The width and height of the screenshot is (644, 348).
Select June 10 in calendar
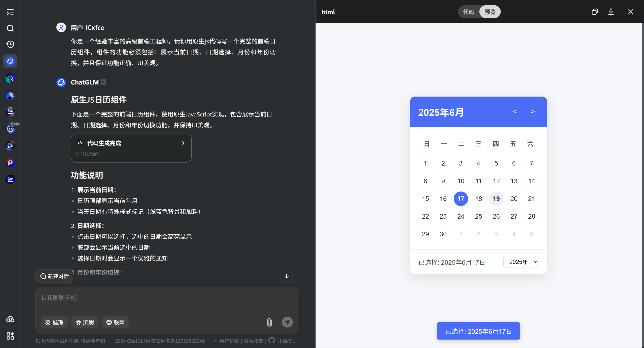461,181
